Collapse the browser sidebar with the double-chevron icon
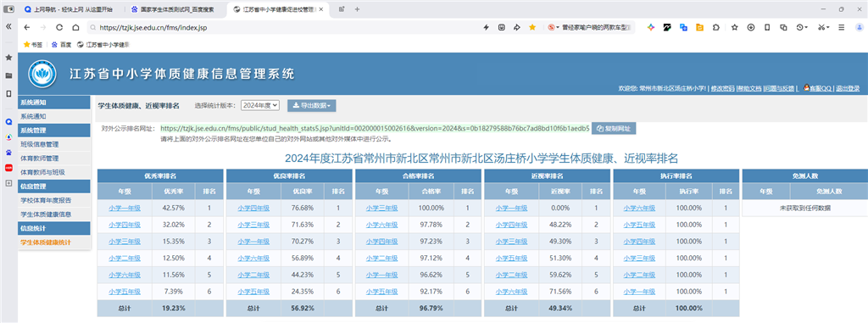Screen dimensions: 868x323 [x=8, y=26]
